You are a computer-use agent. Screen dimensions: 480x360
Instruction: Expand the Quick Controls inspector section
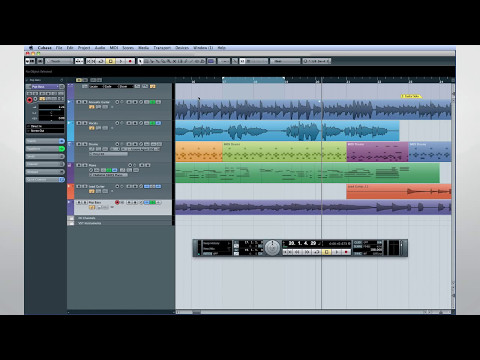click(x=45, y=180)
